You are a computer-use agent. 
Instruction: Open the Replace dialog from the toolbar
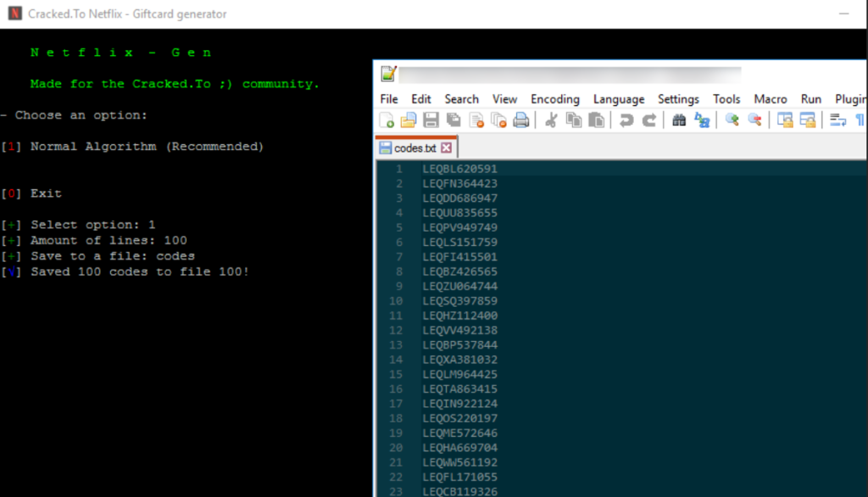pos(702,120)
